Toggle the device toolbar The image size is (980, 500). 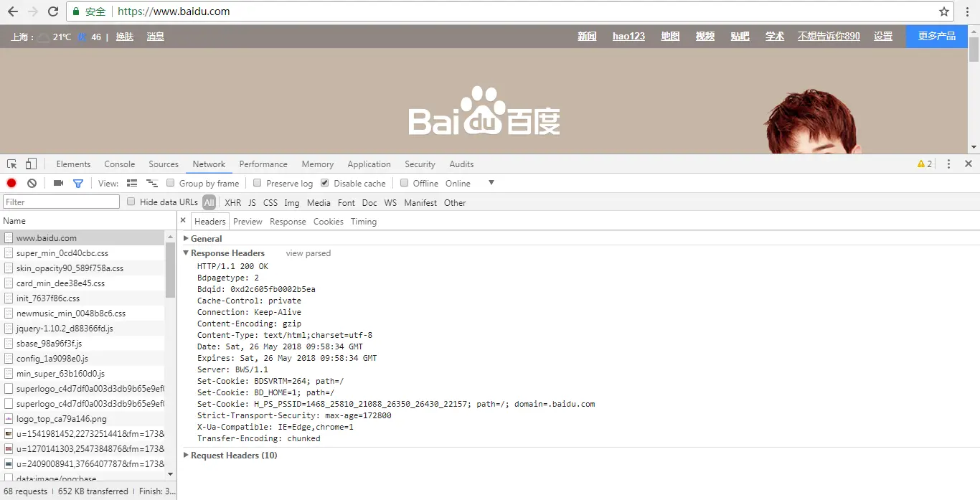click(31, 164)
